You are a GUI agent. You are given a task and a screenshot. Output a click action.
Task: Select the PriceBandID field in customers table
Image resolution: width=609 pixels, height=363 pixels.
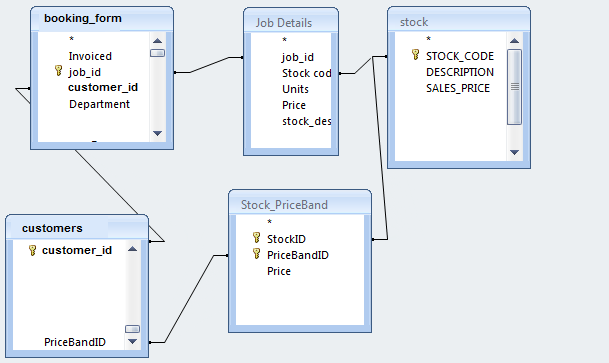[75, 342]
